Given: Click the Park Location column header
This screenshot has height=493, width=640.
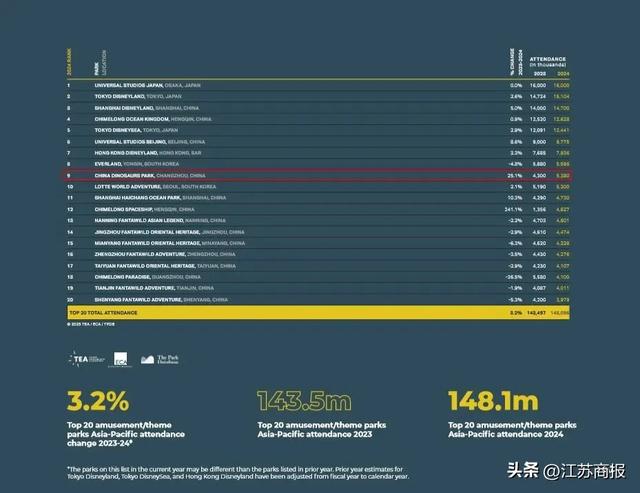Looking at the screenshot, I should tap(100, 62).
